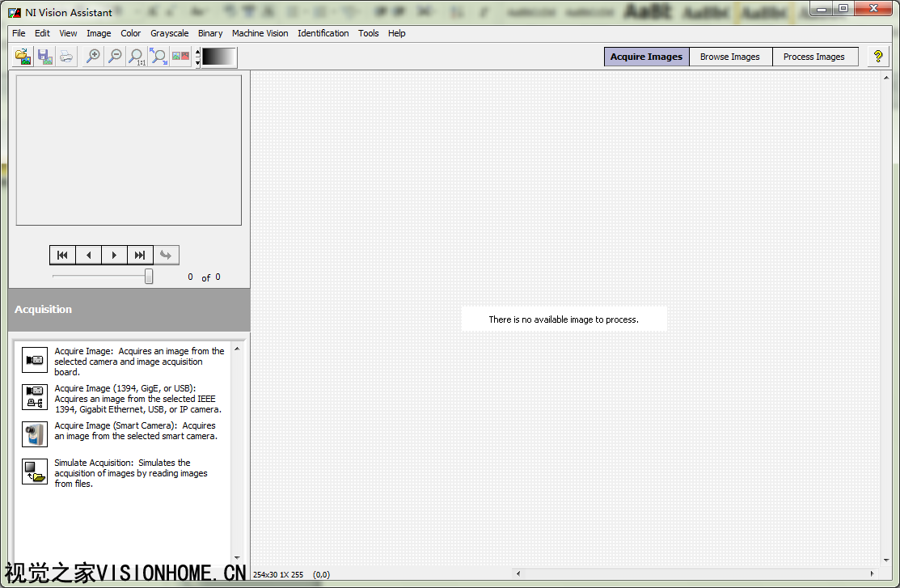Click the empty image preview thumbnail box
The height and width of the screenshot is (588, 900).
[129, 150]
